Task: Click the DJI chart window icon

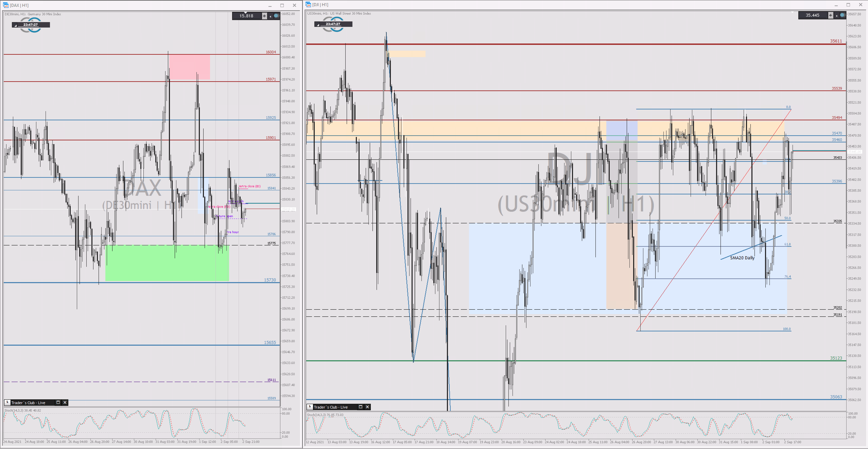Action: pos(308,4)
